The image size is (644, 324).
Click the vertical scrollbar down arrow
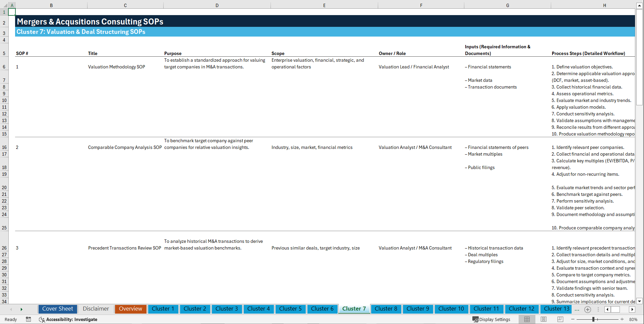[639, 301]
